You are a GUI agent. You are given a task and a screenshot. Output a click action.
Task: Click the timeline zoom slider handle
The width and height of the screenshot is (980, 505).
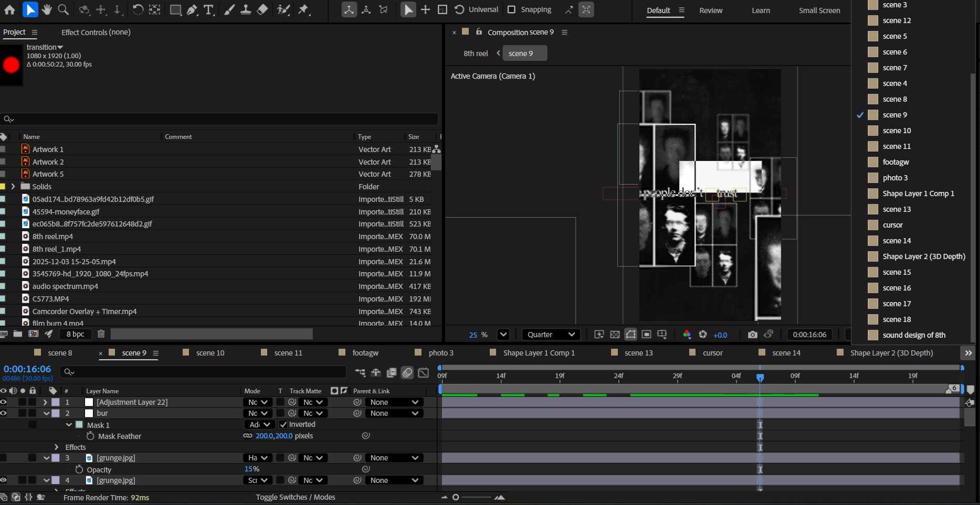(456, 497)
